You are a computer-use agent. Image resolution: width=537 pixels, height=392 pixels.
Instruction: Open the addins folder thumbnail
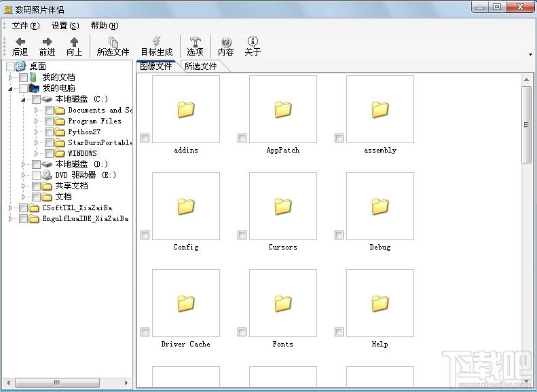point(186,109)
